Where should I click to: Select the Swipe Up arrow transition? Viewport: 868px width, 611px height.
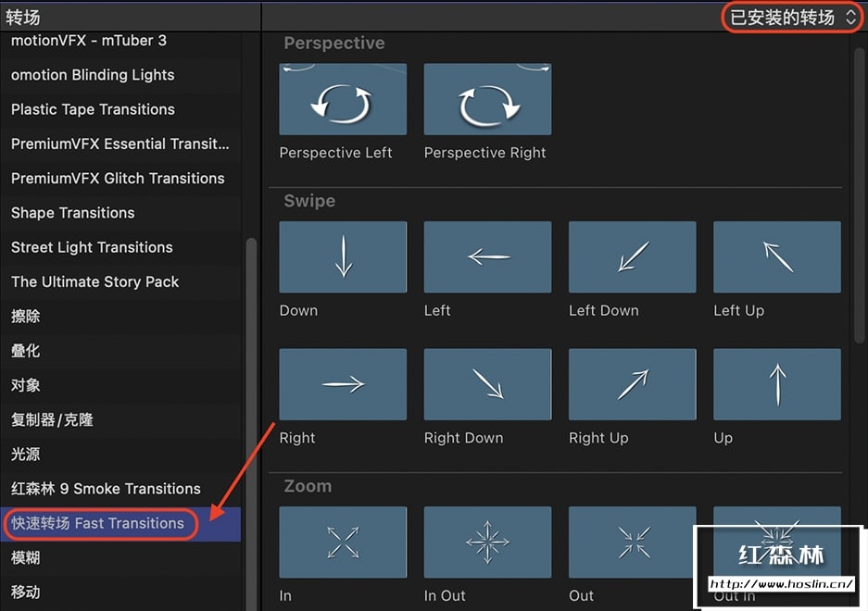(776, 384)
